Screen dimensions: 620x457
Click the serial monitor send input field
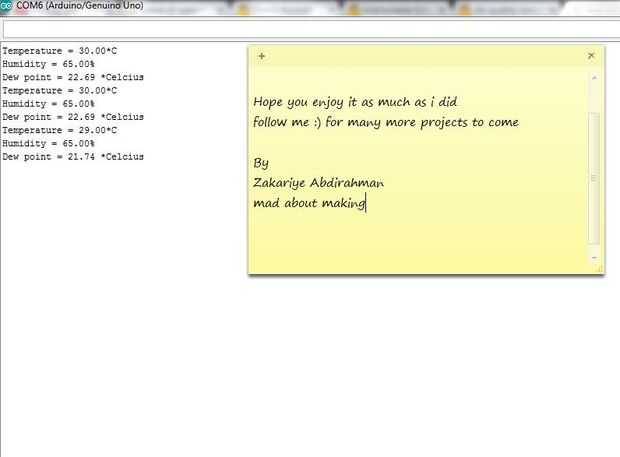312,30
